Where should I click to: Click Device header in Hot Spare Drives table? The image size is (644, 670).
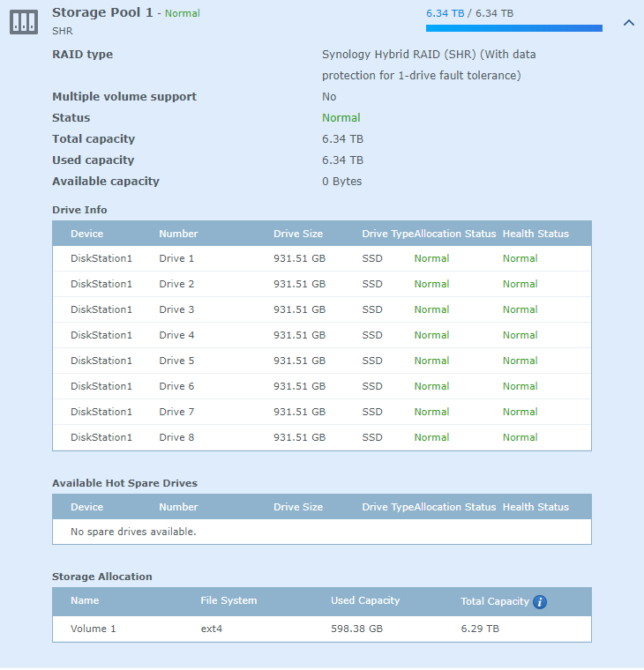coord(86,507)
